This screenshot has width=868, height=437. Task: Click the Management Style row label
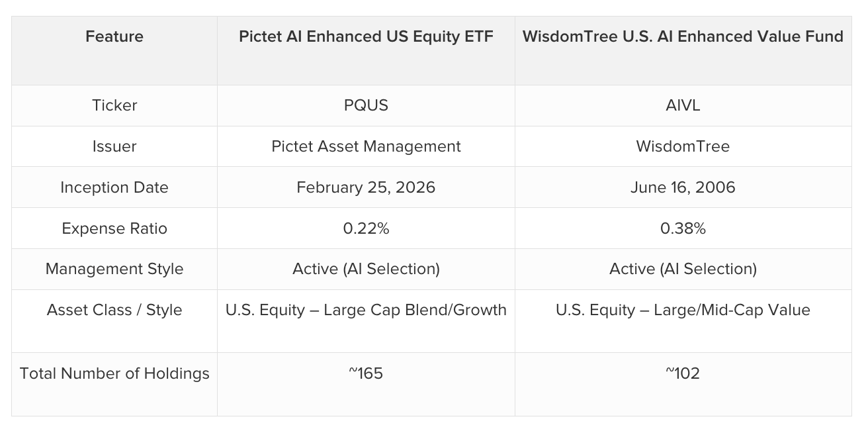click(x=114, y=269)
